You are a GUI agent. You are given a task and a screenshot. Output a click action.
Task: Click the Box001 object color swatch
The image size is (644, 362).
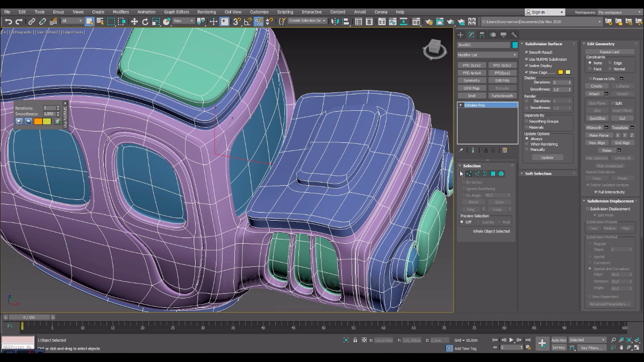click(515, 45)
